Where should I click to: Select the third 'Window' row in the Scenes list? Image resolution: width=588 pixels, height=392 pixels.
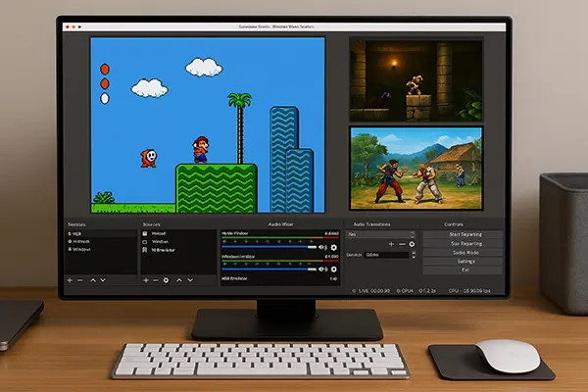click(101, 250)
